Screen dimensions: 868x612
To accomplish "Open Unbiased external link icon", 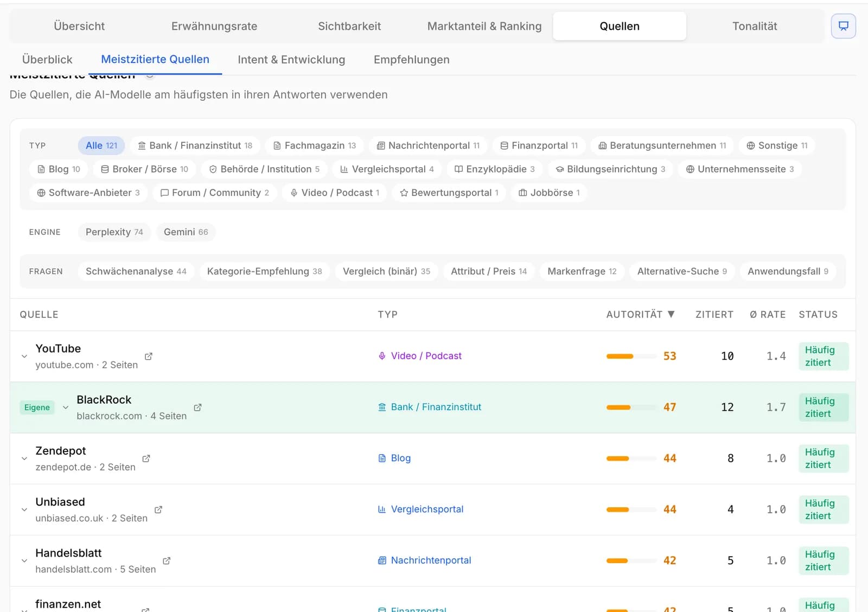I will point(158,509).
